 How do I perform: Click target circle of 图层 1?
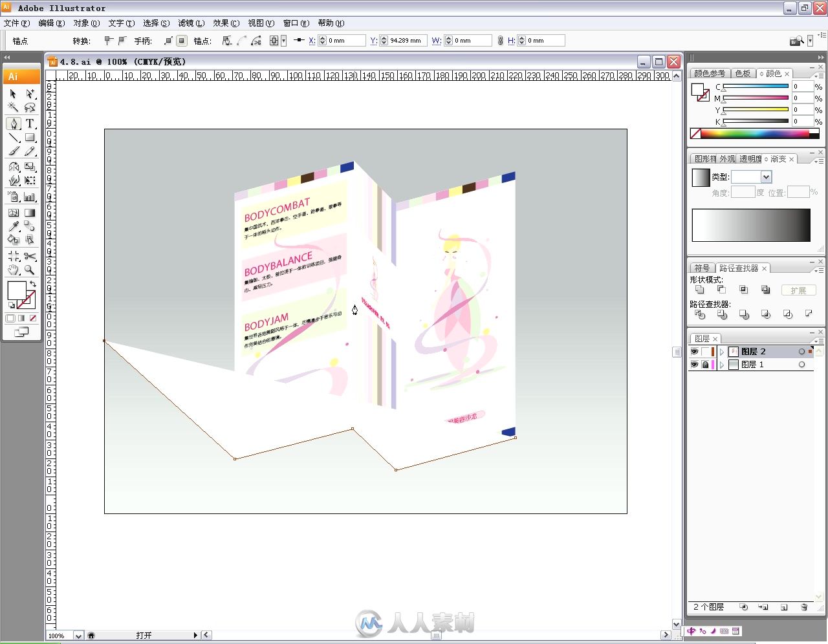pos(801,365)
